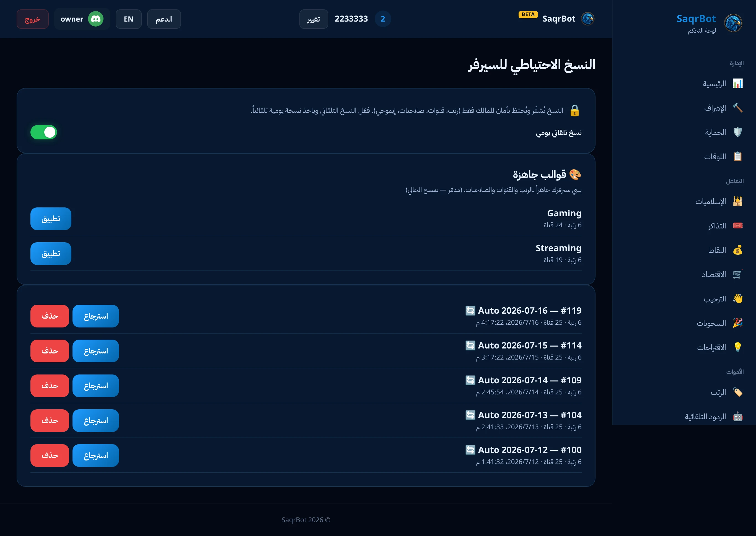Click the robot icon for الردود التلقائية
This screenshot has width=756, height=536.
click(737, 417)
